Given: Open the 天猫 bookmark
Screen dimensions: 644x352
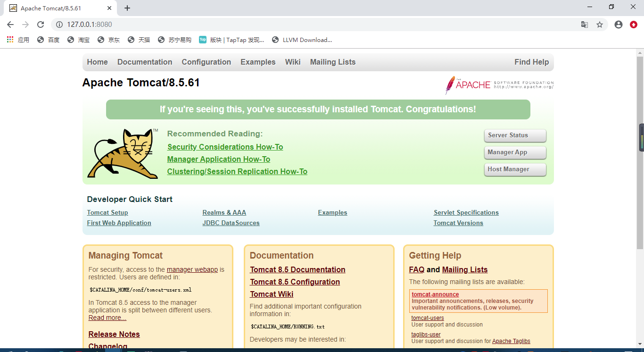Looking at the screenshot, I should (x=139, y=40).
